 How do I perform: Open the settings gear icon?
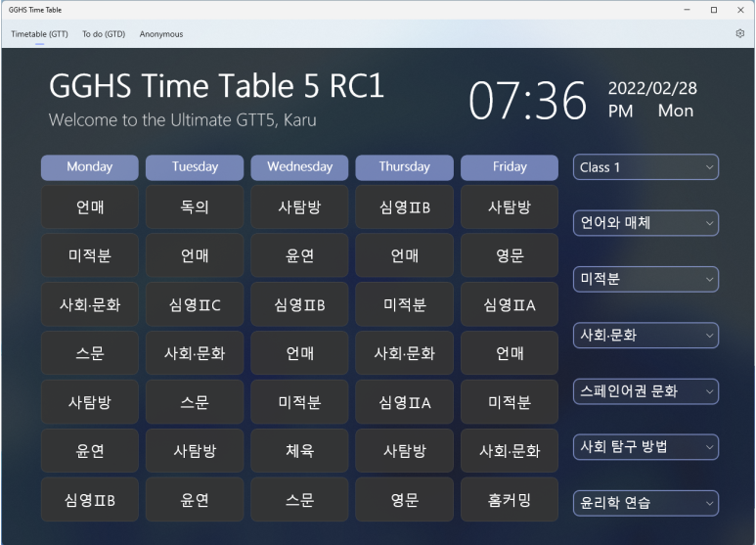739,34
